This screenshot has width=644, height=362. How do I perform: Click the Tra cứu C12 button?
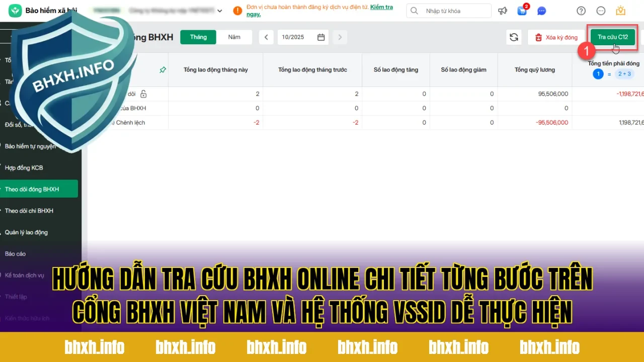(613, 37)
